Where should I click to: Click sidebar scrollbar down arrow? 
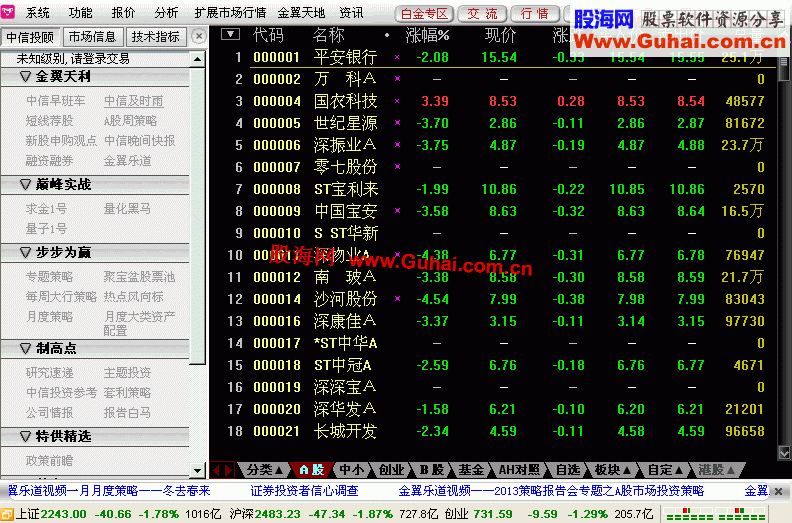(x=197, y=470)
